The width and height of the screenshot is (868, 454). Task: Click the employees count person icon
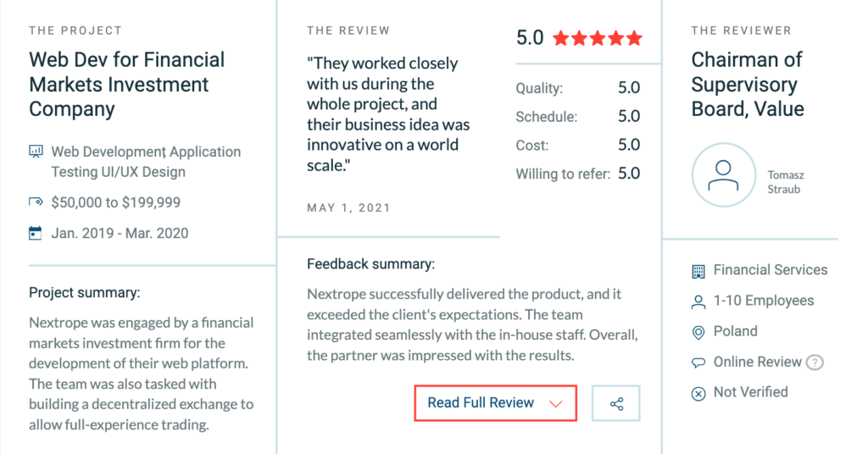click(x=698, y=302)
